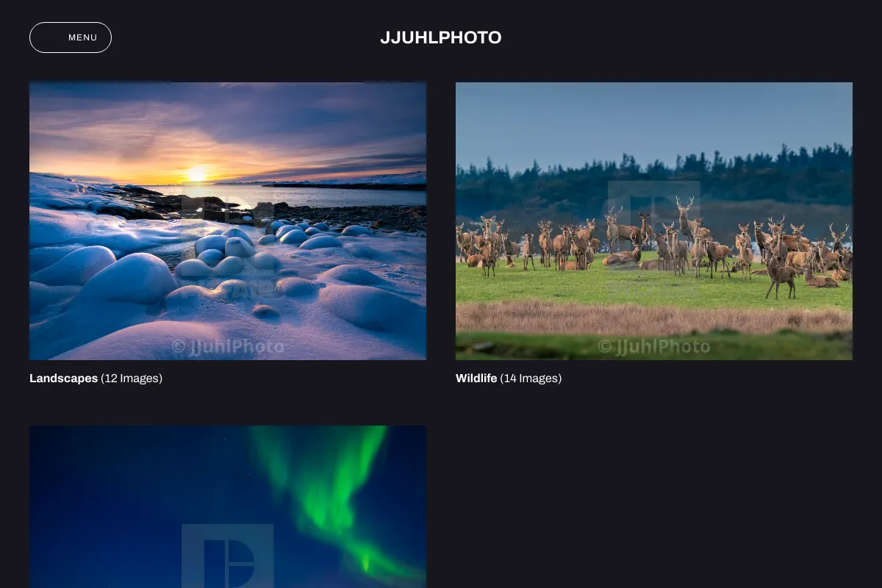
Task: Open the MENU button
Action: [71, 37]
